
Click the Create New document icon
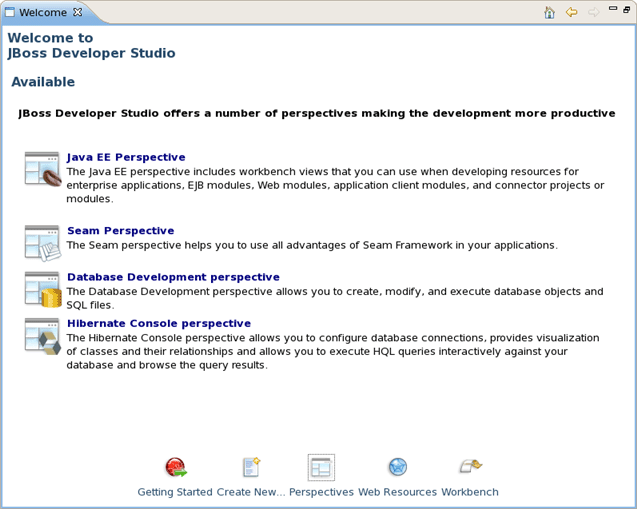click(x=251, y=467)
